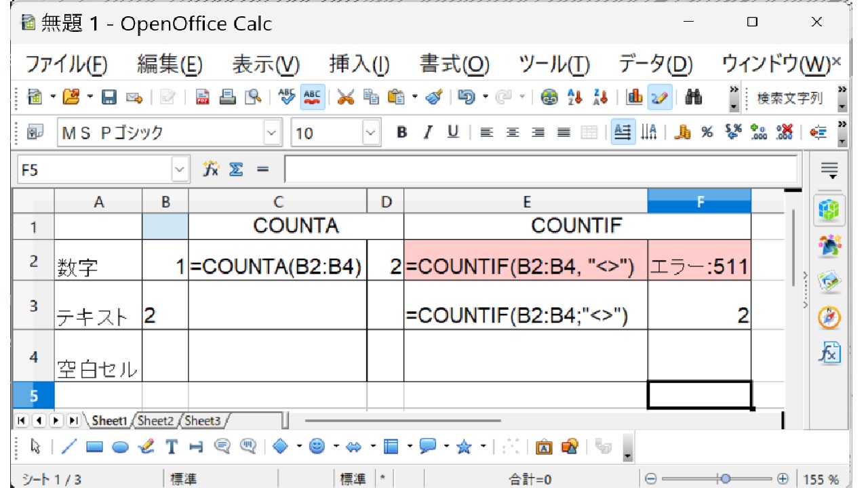Click the zoom in plus button
868x488 pixels.
click(x=783, y=479)
